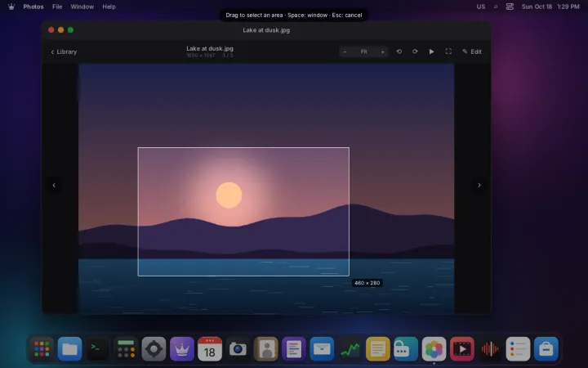
Task: Open the password lock app in dock
Action: click(406, 349)
